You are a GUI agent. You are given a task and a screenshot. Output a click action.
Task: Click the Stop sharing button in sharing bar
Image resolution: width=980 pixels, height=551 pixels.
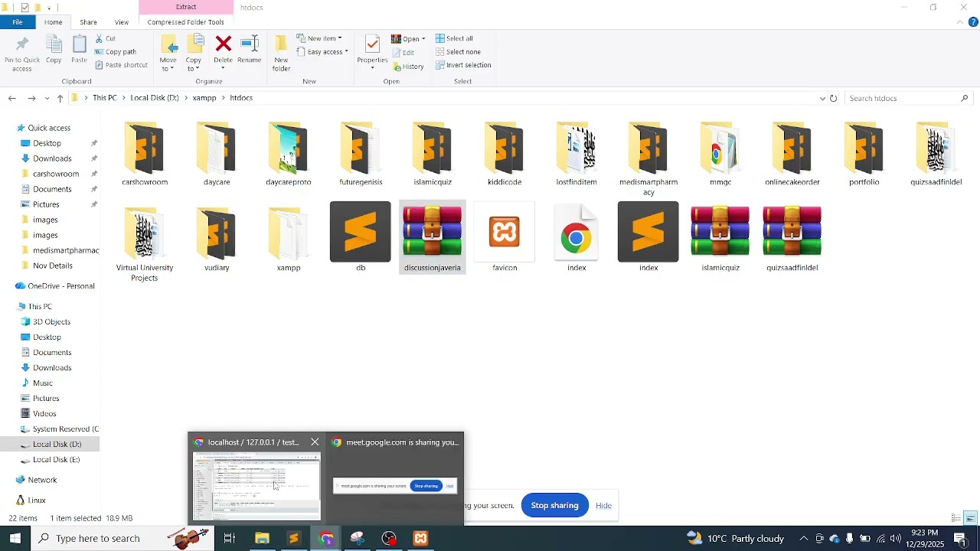click(555, 505)
